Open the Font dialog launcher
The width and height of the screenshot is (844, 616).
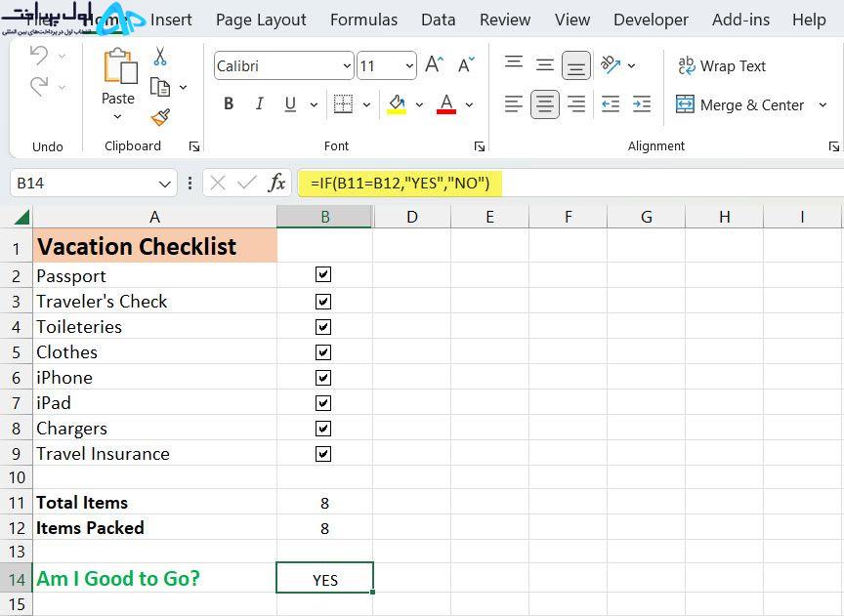pos(479,146)
